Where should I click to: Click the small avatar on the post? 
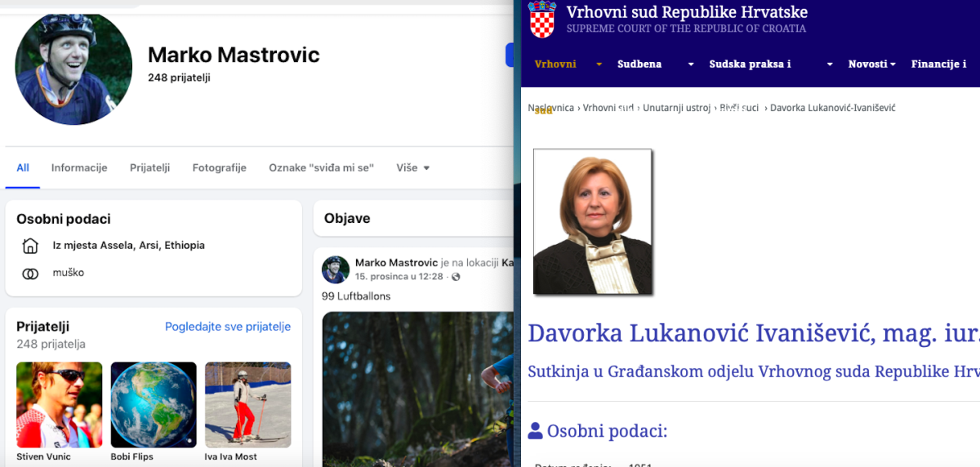click(x=336, y=269)
